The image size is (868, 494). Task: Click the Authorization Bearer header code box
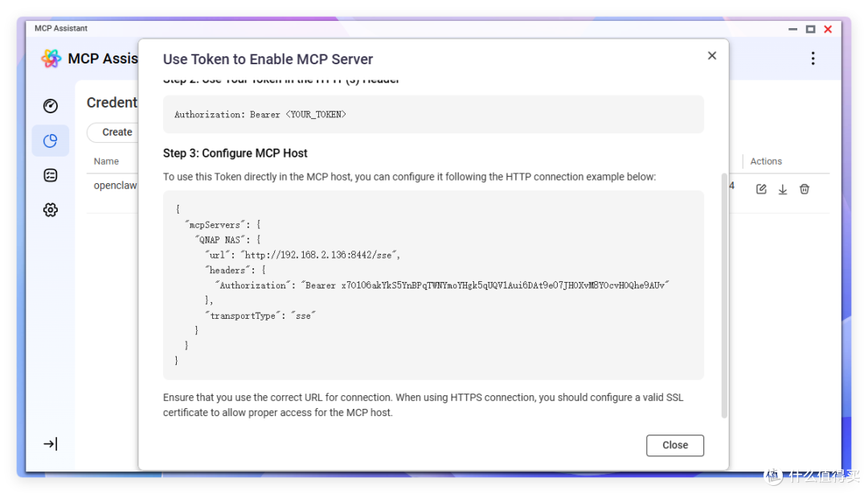433,115
